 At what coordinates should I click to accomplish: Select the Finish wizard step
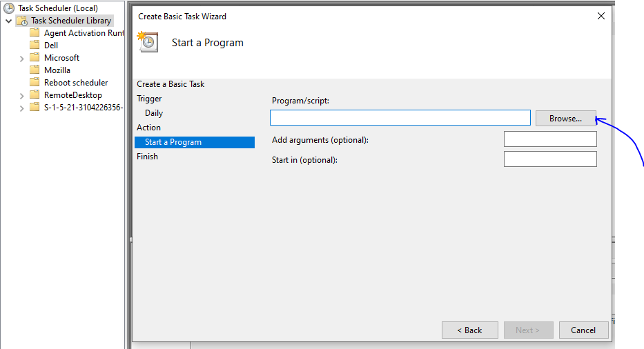[147, 157]
